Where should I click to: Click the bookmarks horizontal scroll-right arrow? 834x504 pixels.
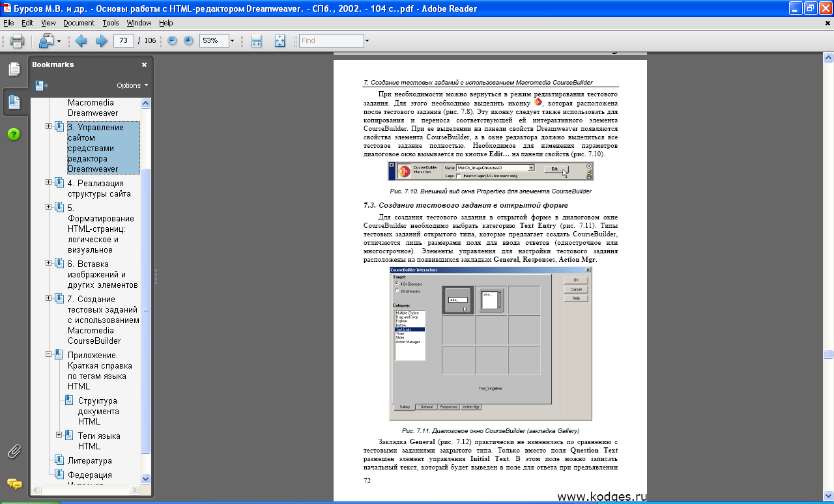pos(136,489)
